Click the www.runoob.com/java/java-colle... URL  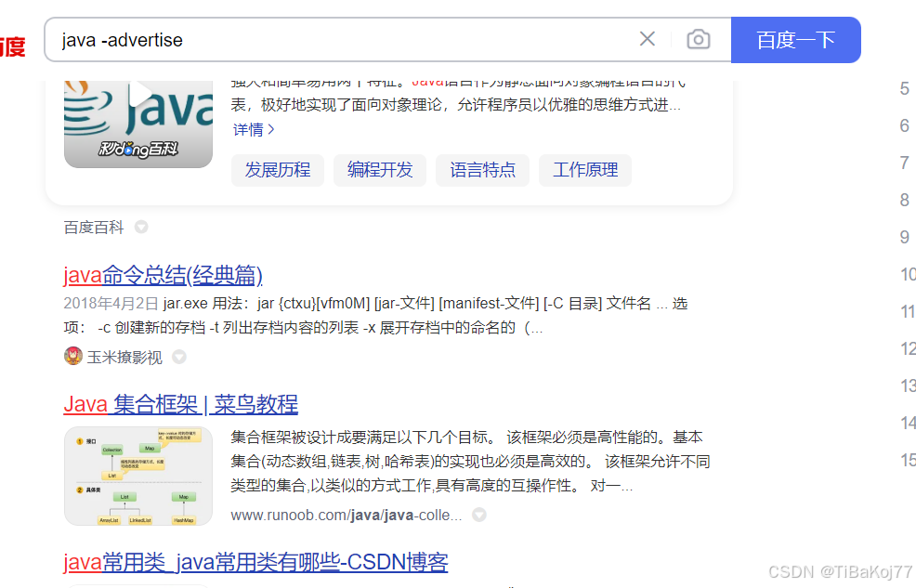(347, 515)
